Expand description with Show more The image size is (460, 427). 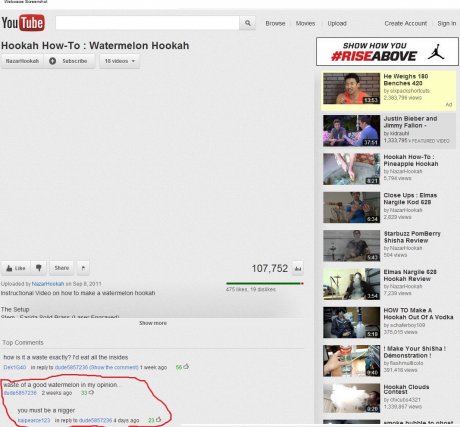pyautogui.click(x=153, y=323)
